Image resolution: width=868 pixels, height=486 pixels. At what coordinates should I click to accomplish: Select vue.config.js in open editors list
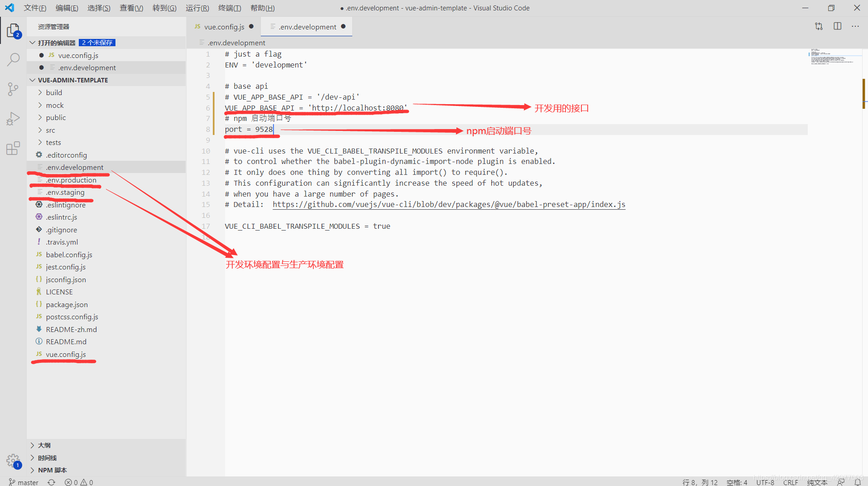click(106, 55)
